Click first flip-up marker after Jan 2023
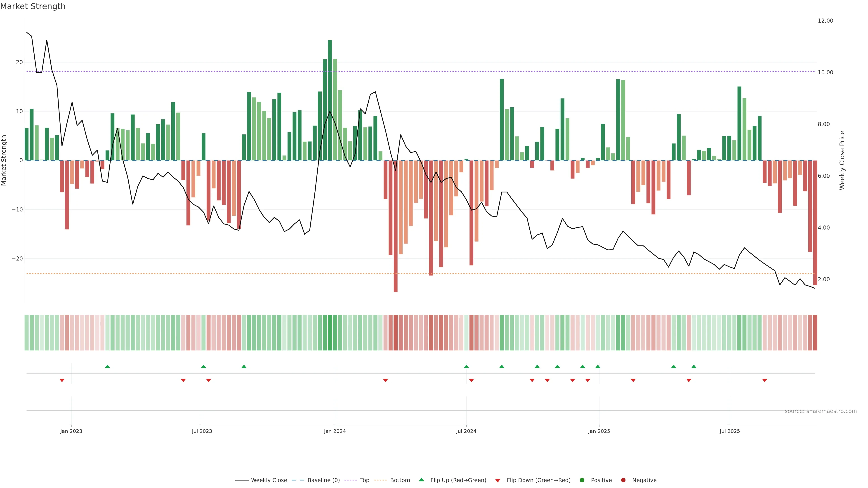The image size is (868, 488). pyautogui.click(x=108, y=366)
